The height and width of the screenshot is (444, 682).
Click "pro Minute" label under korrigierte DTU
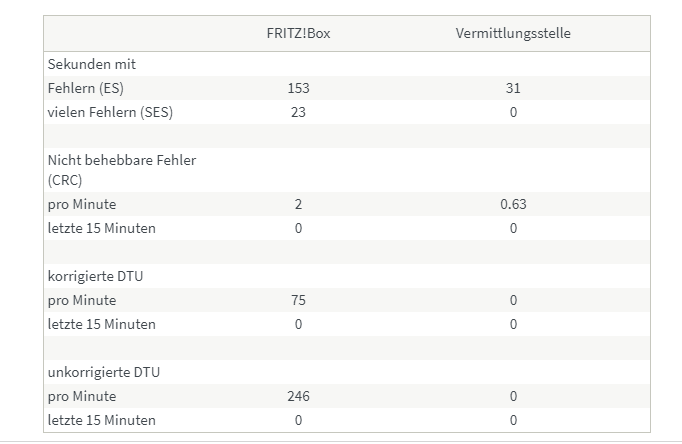point(82,300)
